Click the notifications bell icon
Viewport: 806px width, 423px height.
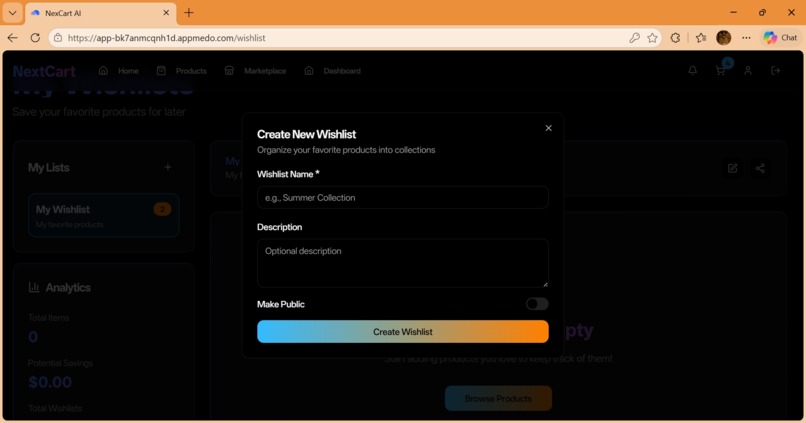point(692,70)
